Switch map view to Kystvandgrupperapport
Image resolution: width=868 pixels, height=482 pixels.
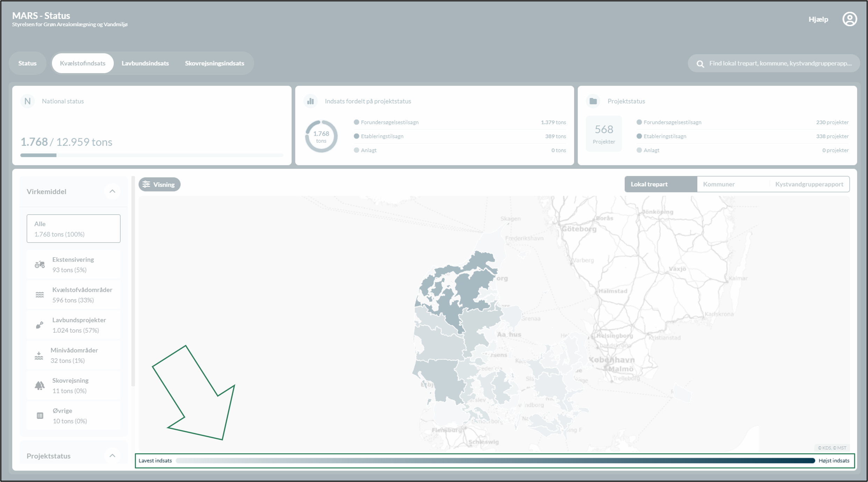(809, 184)
